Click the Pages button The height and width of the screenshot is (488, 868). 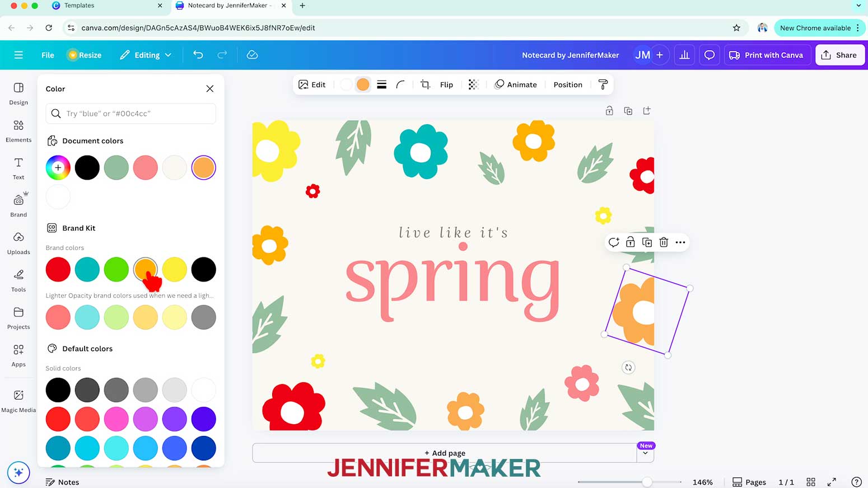click(x=749, y=482)
